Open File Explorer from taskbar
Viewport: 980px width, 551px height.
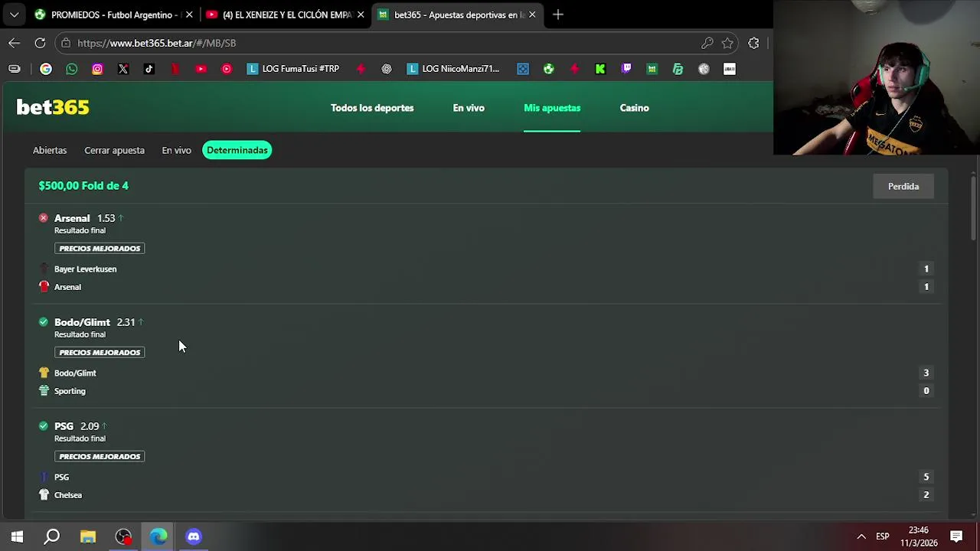pyautogui.click(x=88, y=536)
